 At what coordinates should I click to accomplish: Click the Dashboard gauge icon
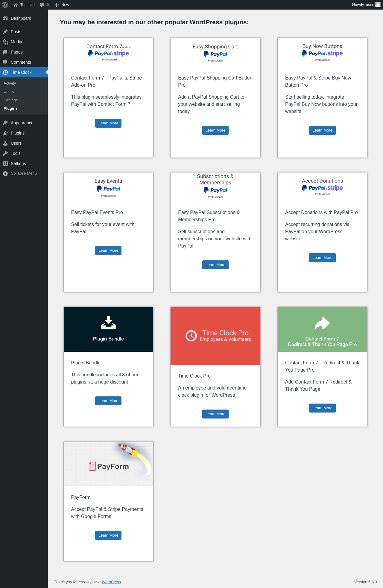tap(5, 18)
